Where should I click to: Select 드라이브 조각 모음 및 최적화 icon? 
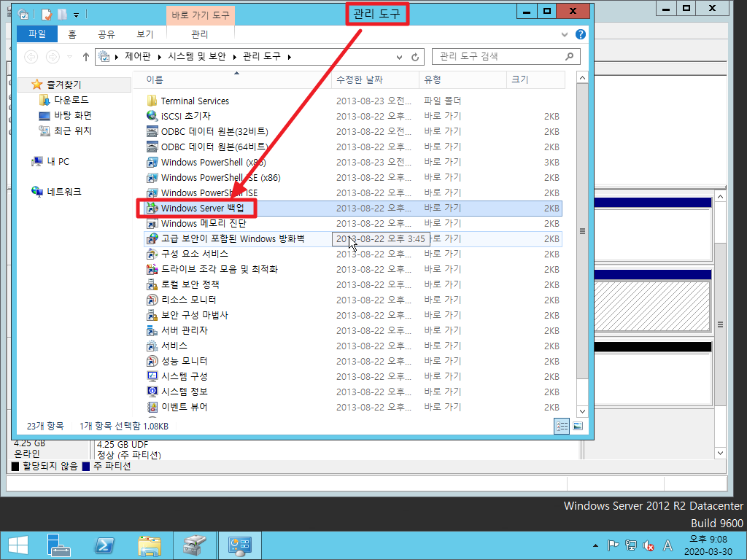[x=152, y=269]
